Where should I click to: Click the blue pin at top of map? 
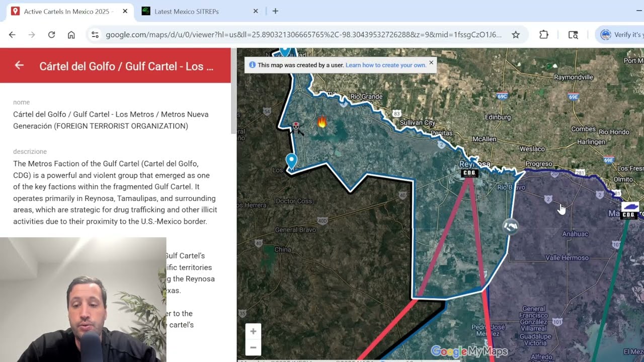coord(285,51)
